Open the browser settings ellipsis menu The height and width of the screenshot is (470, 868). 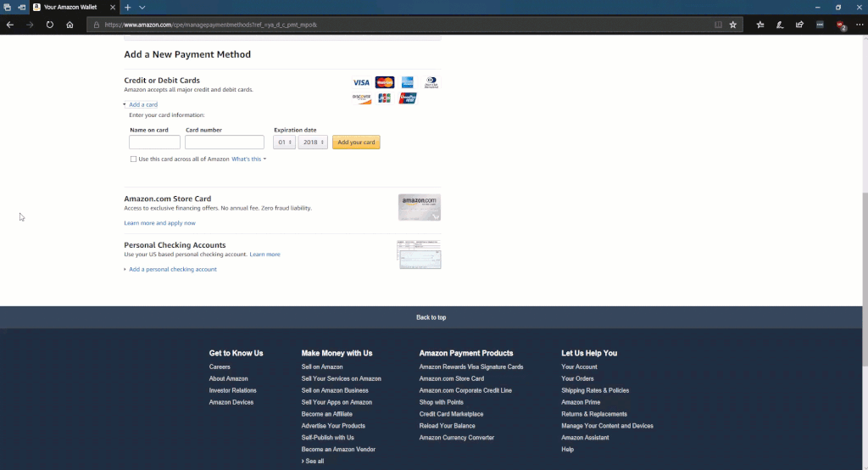click(x=860, y=25)
